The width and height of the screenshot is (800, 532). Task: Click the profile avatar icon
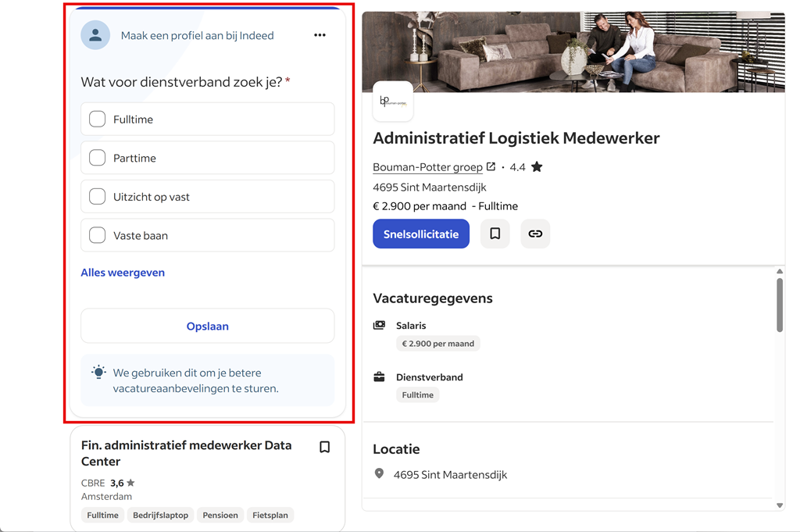pyautogui.click(x=95, y=35)
